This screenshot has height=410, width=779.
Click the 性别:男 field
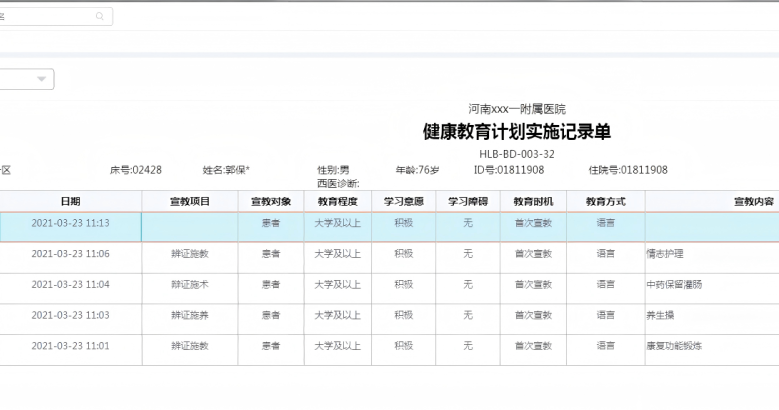[x=333, y=170]
